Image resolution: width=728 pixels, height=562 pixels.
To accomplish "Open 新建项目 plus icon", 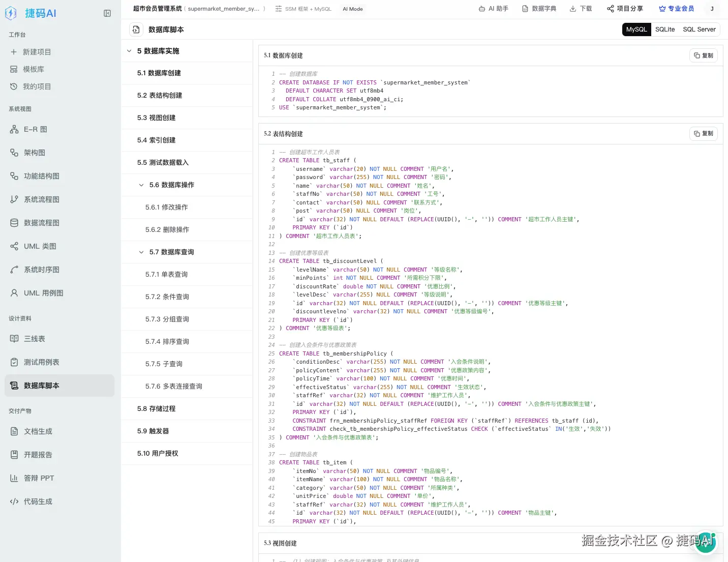I will pyautogui.click(x=14, y=52).
